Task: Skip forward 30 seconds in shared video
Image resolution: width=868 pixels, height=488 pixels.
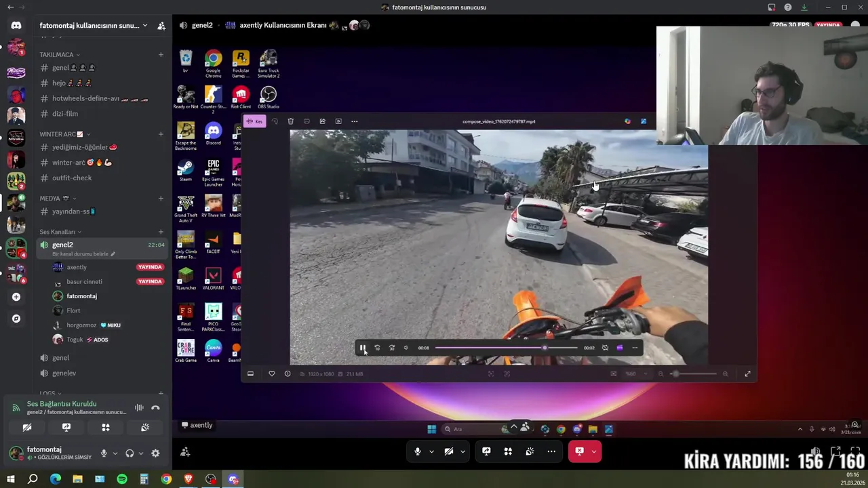Action: pyautogui.click(x=391, y=348)
